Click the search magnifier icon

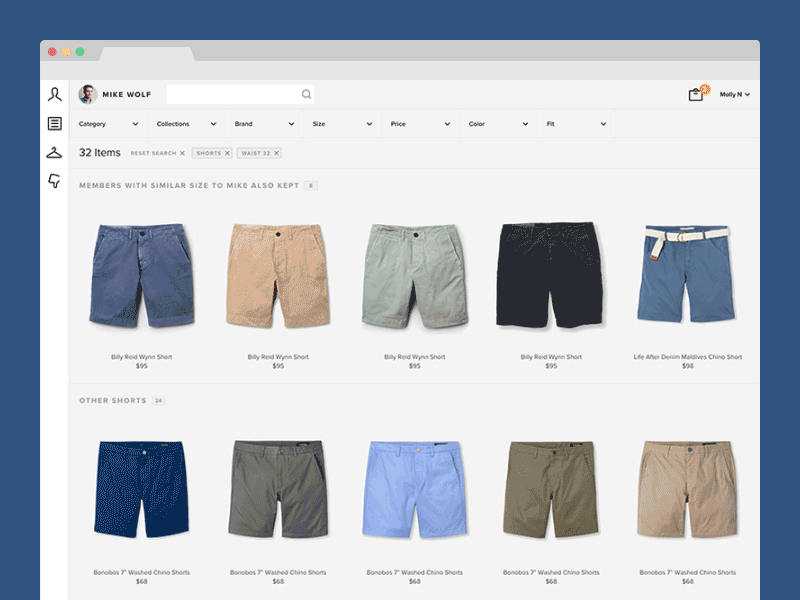click(306, 94)
